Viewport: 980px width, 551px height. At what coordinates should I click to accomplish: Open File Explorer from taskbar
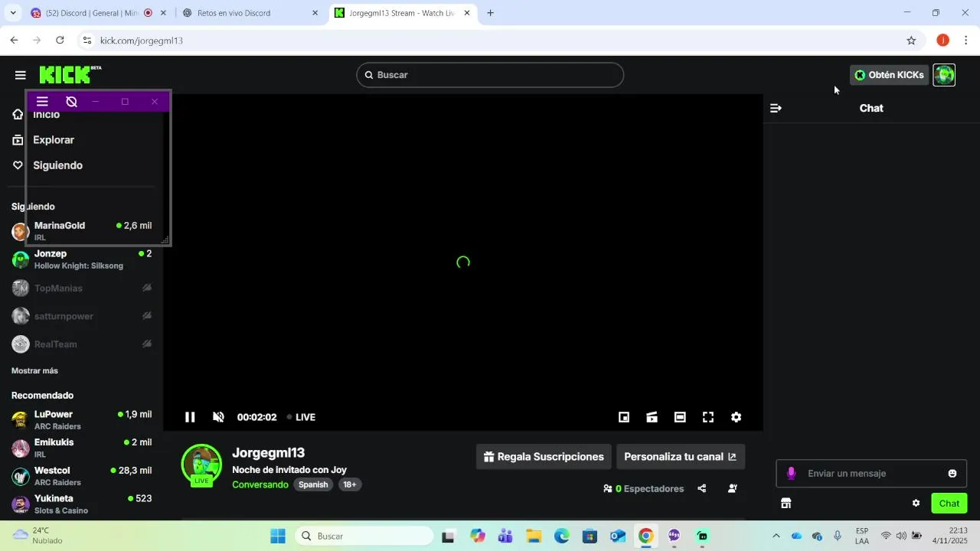click(534, 536)
